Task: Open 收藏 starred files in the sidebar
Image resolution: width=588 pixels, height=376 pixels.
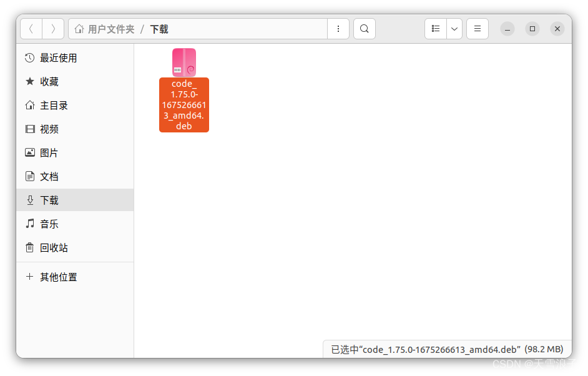Action: pyautogui.click(x=75, y=81)
